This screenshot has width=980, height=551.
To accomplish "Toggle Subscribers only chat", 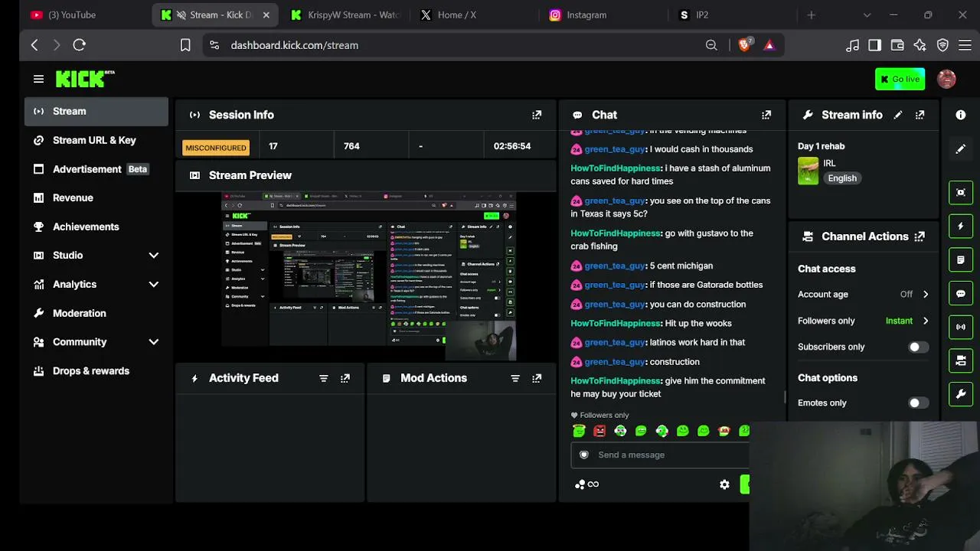I will coord(918,347).
